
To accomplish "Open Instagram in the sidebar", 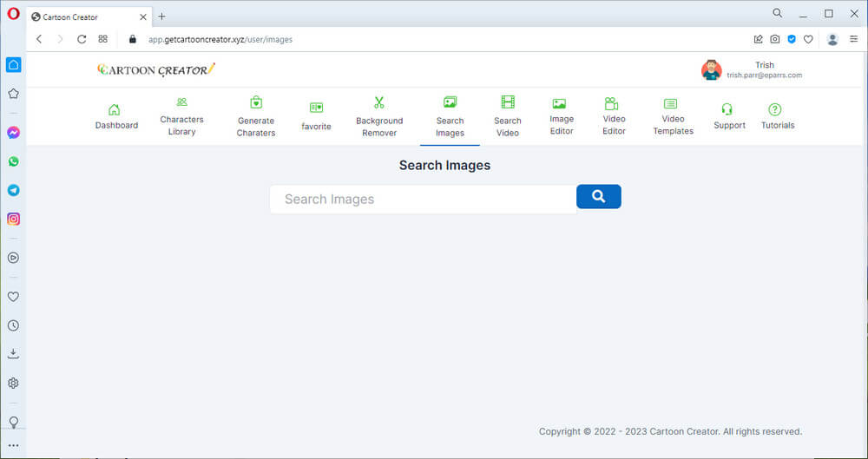I will 13,219.
